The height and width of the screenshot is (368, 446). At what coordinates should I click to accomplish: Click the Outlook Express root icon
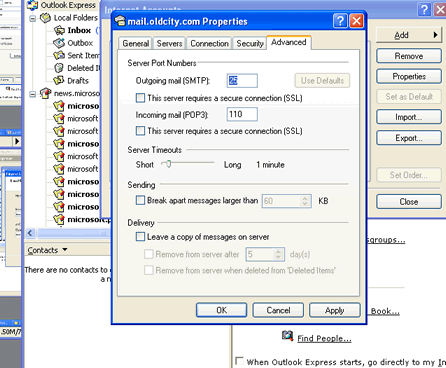pyautogui.click(x=32, y=5)
